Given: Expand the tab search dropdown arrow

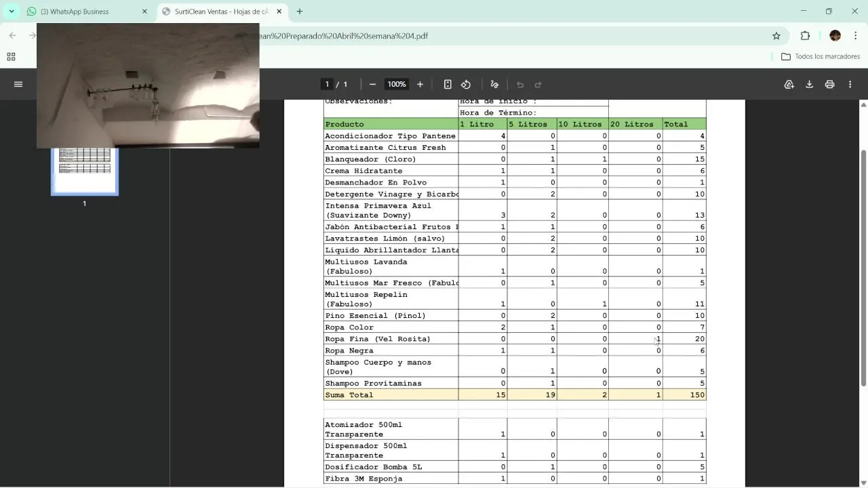Looking at the screenshot, I should point(12,12).
